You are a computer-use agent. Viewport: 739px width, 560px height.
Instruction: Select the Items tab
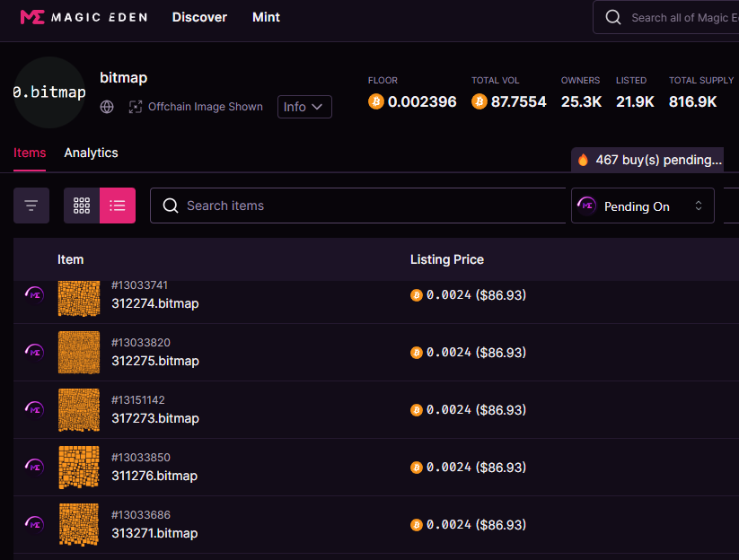click(x=30, y=153)
